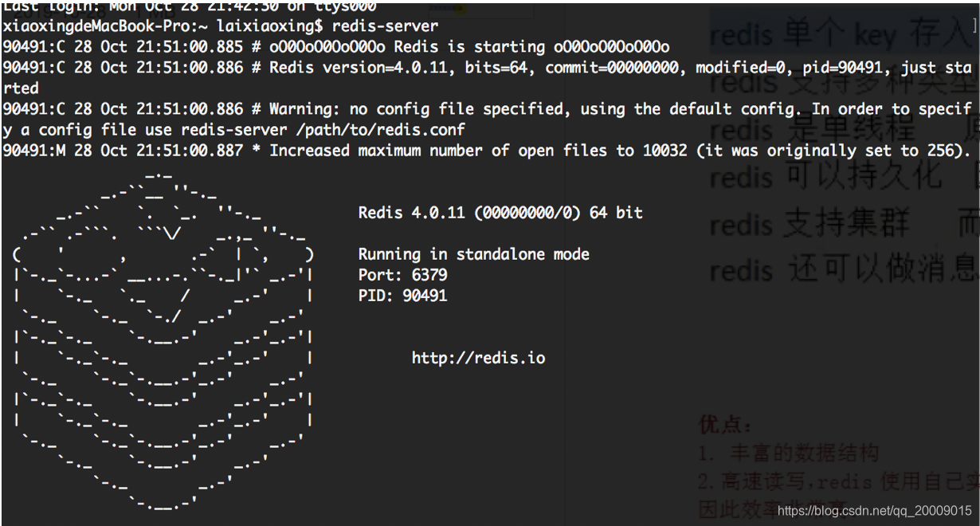Click the 'PID: 90491' line
980x526 pixels.
coord(402,296)
